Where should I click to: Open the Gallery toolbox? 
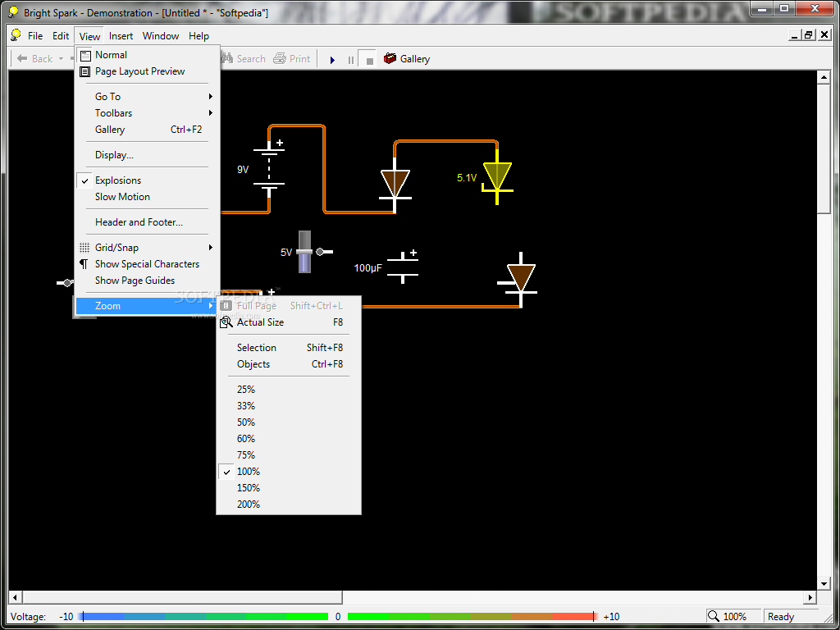(407, 59)
